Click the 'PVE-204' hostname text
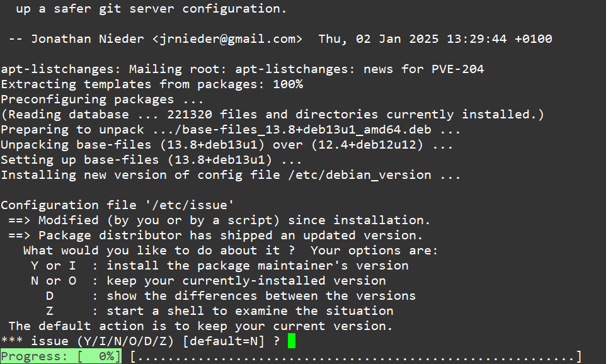 pos(457,69)
